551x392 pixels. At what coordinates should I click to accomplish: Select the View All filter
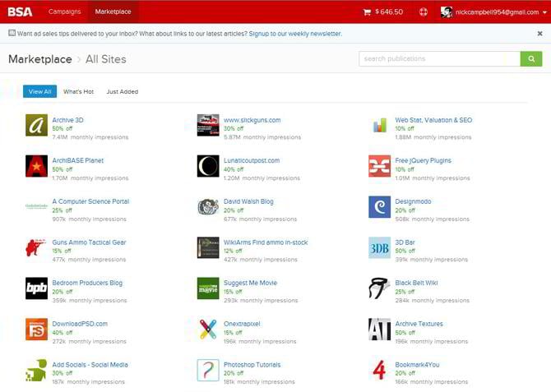[39, 92]
